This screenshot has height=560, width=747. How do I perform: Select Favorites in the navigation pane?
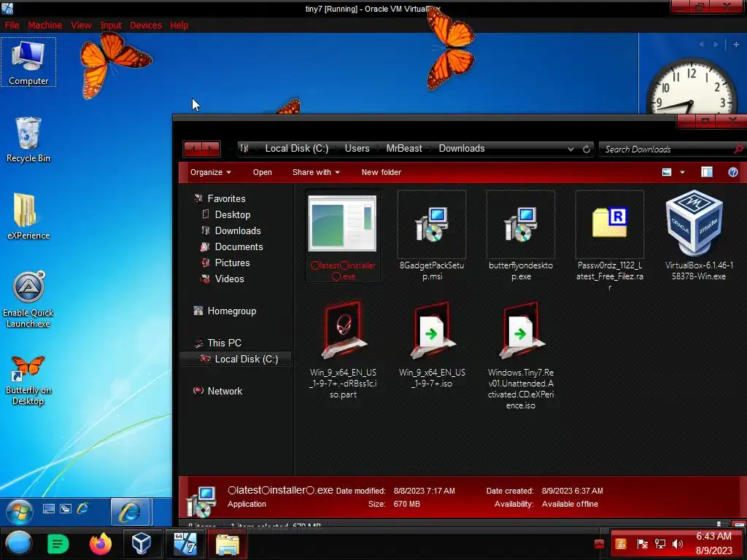coord(226,198)
